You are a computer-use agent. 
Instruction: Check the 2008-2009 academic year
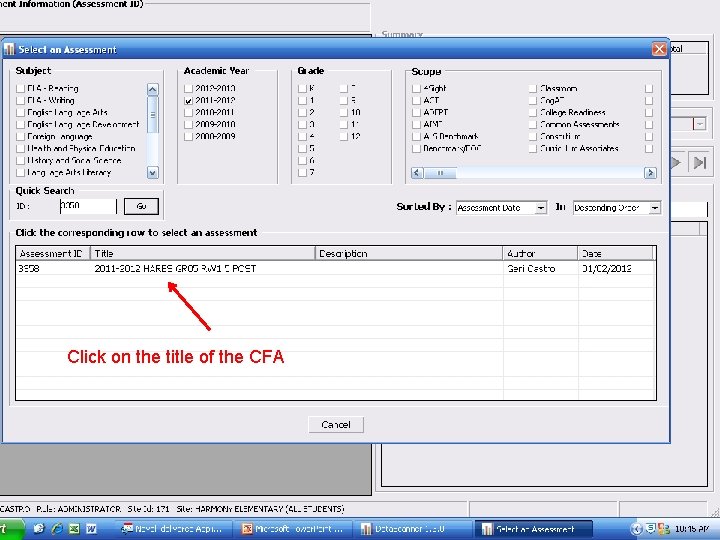188,137
